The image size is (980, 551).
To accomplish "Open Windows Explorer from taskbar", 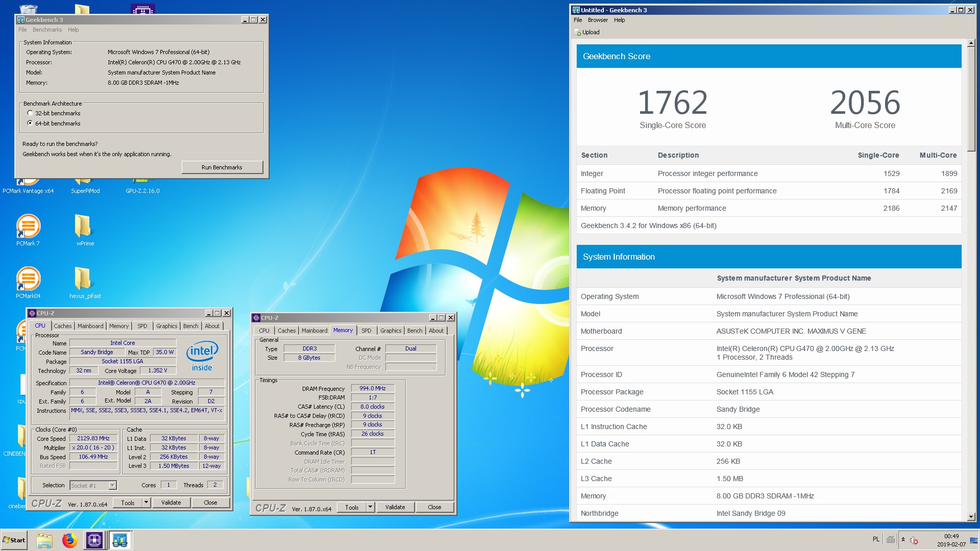I will (x=44, y=540).
